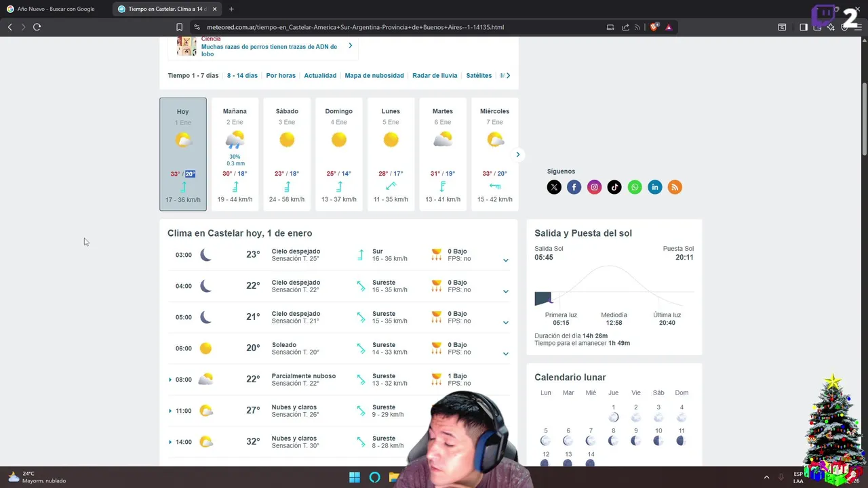Image resolution: width=868 pixels, height=488 pixels.
Task: Click the article thumbnail of dogs
Action: tap(186, 46)
